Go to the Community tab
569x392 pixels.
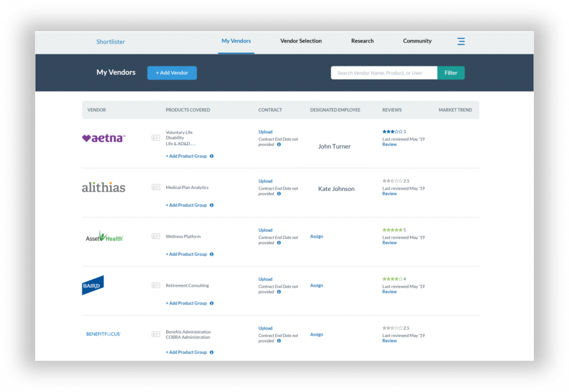click(x=417, y=41)
